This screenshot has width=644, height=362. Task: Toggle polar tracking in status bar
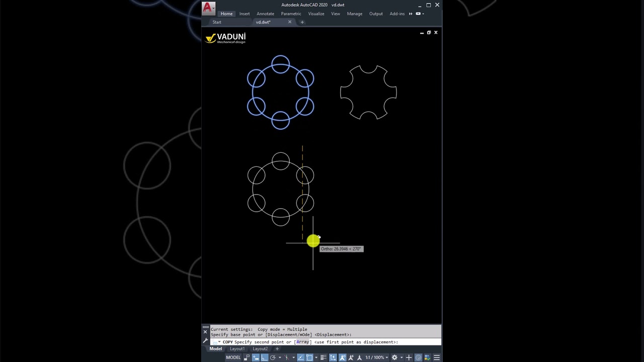273,357
